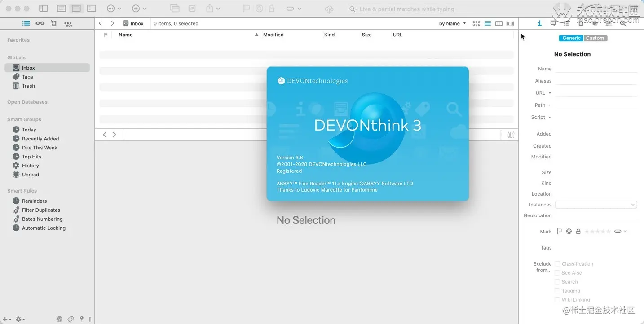Viewport: 644px width, 324px height.
Task: Click the Name field in inspector
Action: 596,69
